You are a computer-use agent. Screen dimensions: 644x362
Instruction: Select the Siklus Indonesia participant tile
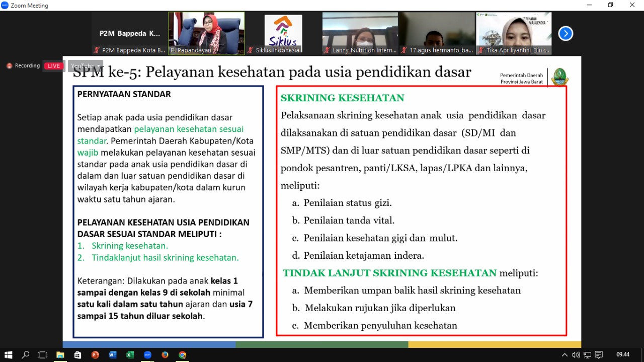pyautogui.click(x=283, y=33)
